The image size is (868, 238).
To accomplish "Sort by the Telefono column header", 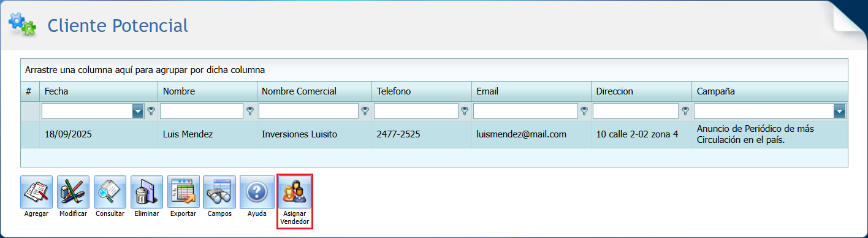I will pos(422,91).
